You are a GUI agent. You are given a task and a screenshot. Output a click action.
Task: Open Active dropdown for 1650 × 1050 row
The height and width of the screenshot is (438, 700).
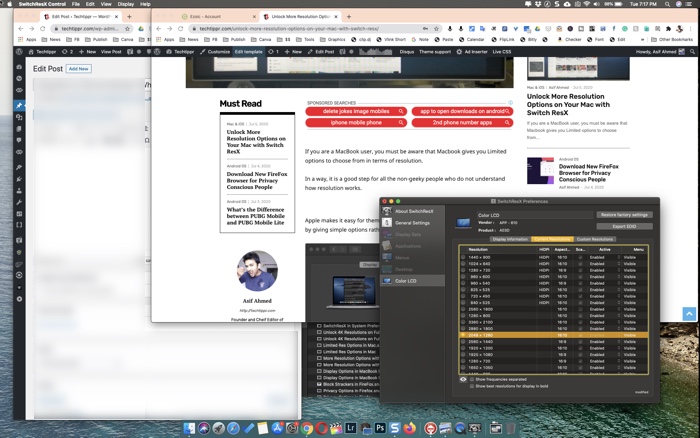click(x=604, y=367)
